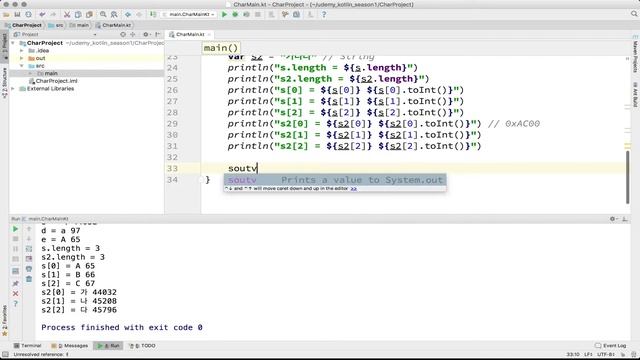
Task: Click the Save All toolbar icon
Action: (17, 14)
